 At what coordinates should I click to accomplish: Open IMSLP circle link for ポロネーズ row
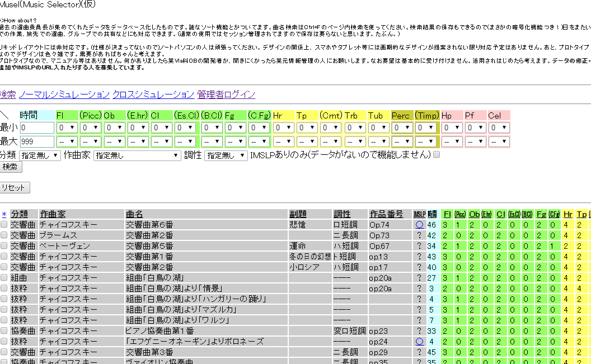pos(419,341)
